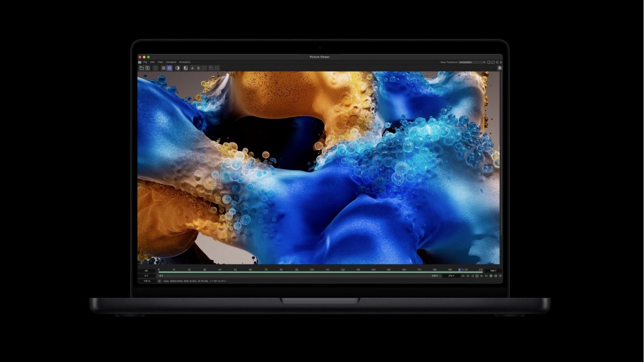
Task: Click the go-to-start playback button
Action: [x=463, y=275]
